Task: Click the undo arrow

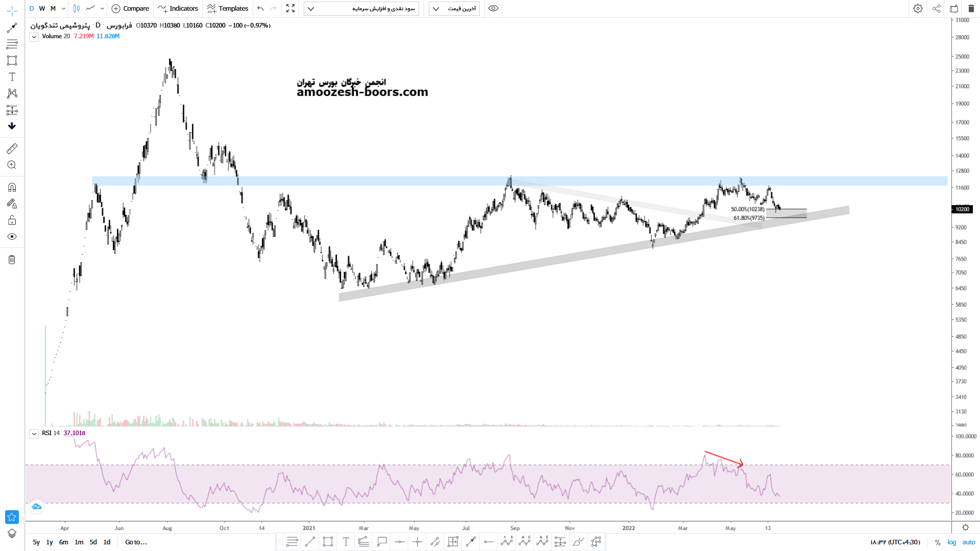Action: pyautogui.click(x=260, y=9)
